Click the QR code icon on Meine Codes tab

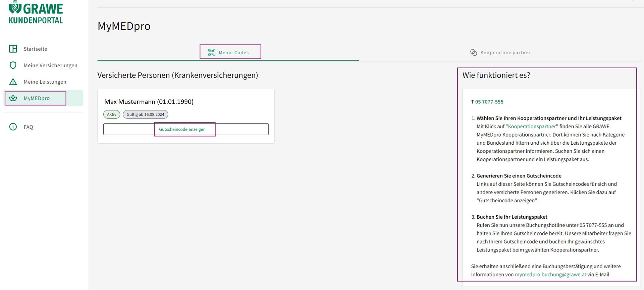[x=212, y=53]
